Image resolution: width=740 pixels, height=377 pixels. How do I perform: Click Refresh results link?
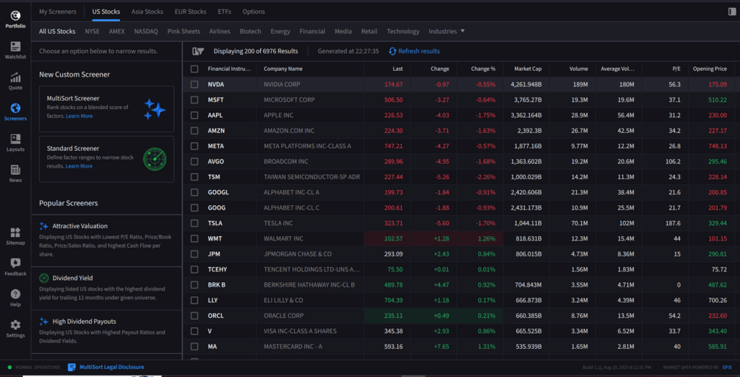tap(419, 51)
